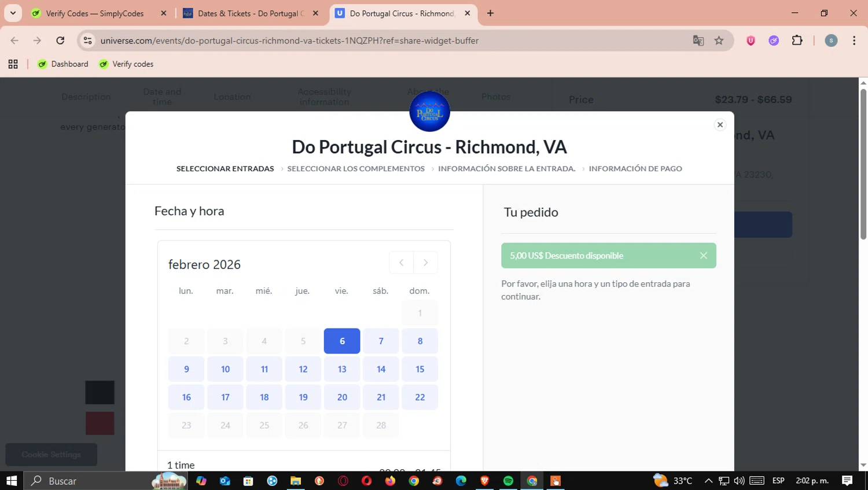Viewport: 868px width, 490px height.
Task: Select Friday February 13
Action: tap(342, 369)
